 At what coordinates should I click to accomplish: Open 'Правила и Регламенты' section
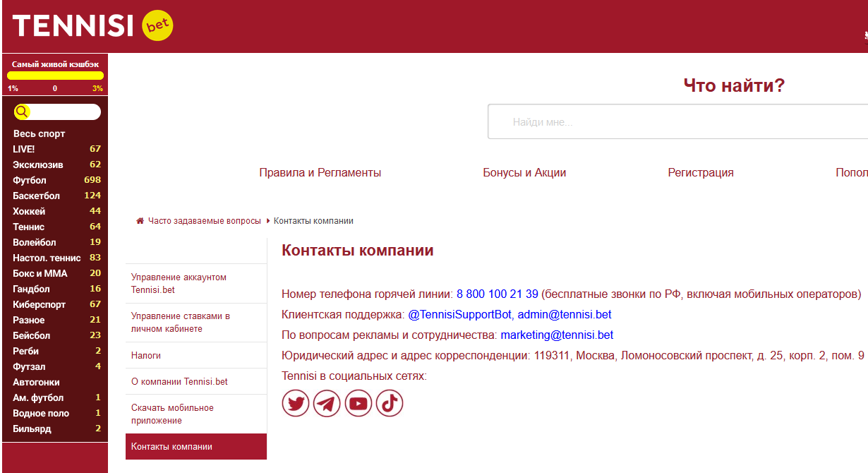click(x=320, y=173)
